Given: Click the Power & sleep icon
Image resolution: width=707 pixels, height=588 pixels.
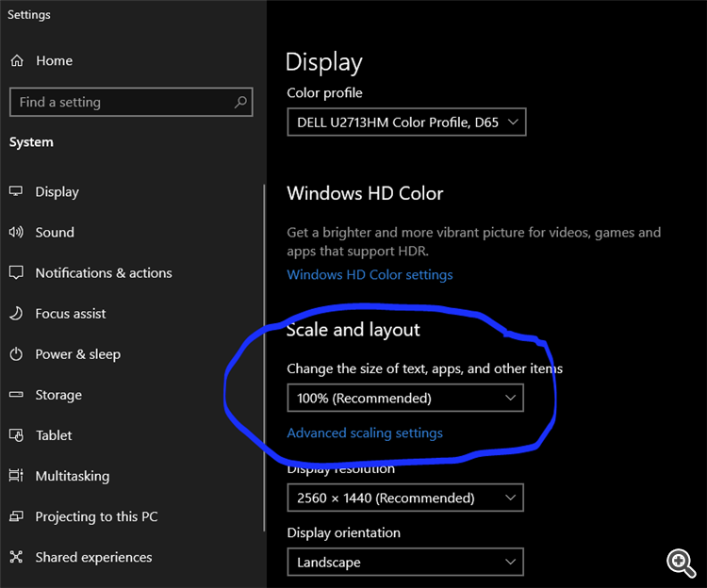Looking at the screenshot, I should coord(16,354).
